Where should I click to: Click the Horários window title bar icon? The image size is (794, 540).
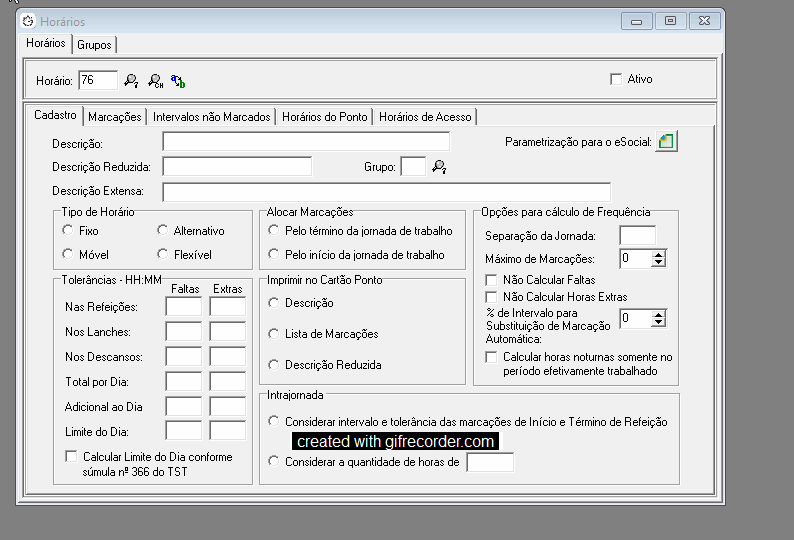pyautogui.click(x=28, y=21)
